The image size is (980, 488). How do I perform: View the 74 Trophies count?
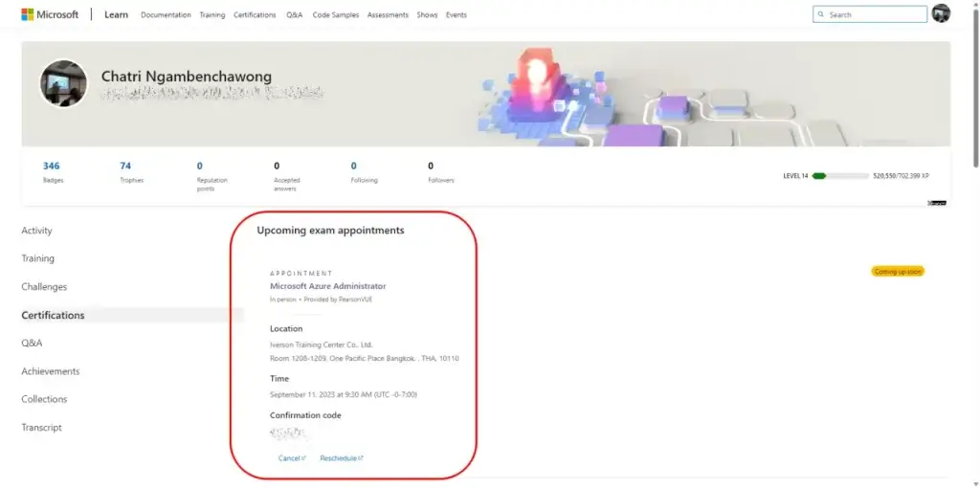click(131, 172)
